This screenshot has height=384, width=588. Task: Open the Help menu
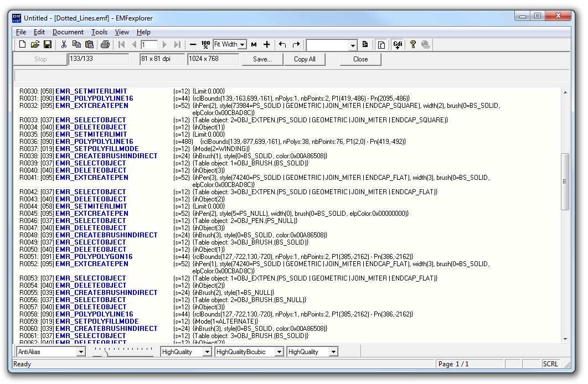click(143, 32)
